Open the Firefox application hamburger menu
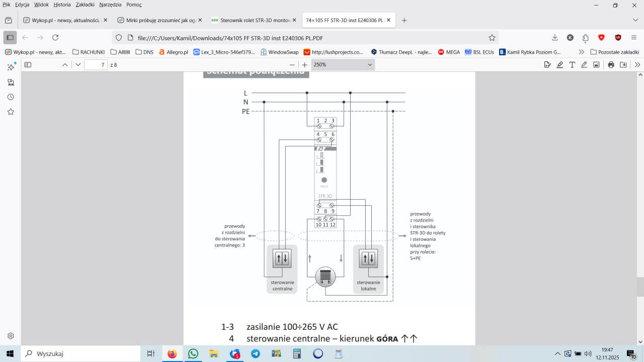The width and height of the screenshot is (644, 362). pos(634,38)
